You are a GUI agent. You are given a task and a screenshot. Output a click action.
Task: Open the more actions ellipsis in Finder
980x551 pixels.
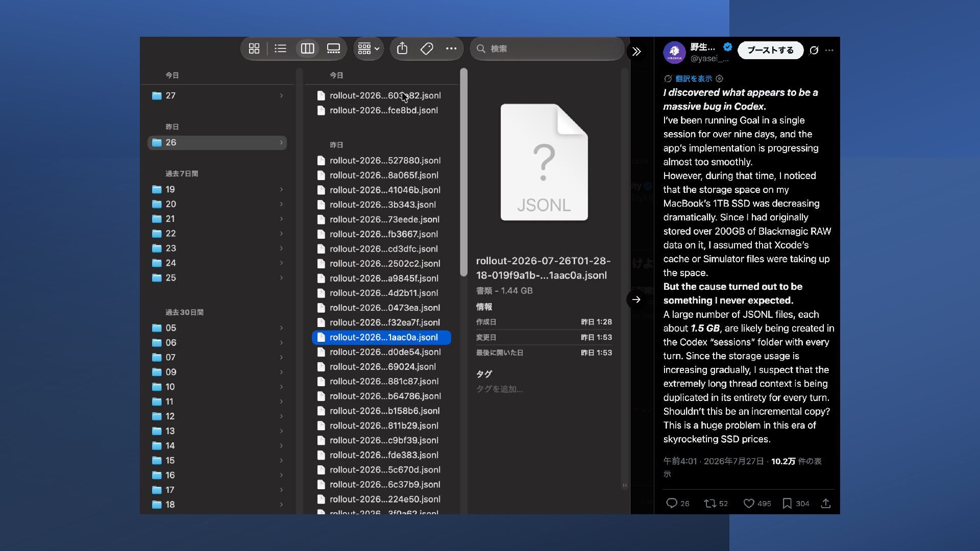[451, 48]
